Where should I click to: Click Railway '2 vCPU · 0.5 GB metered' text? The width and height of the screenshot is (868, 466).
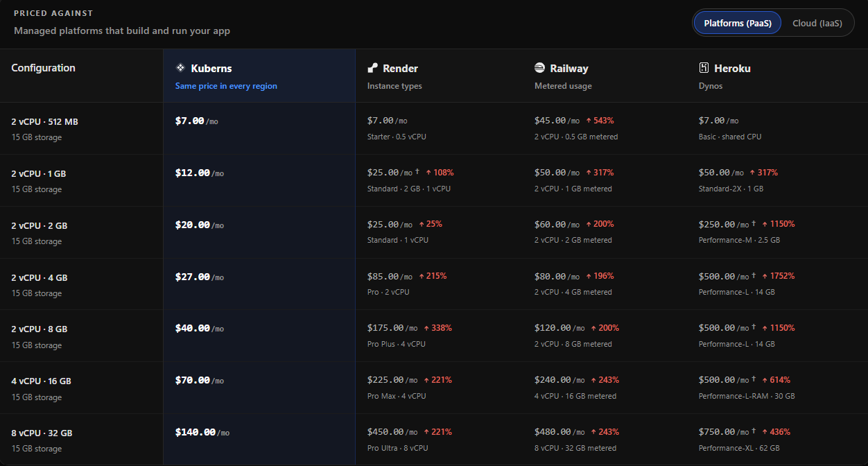[576, 137]
